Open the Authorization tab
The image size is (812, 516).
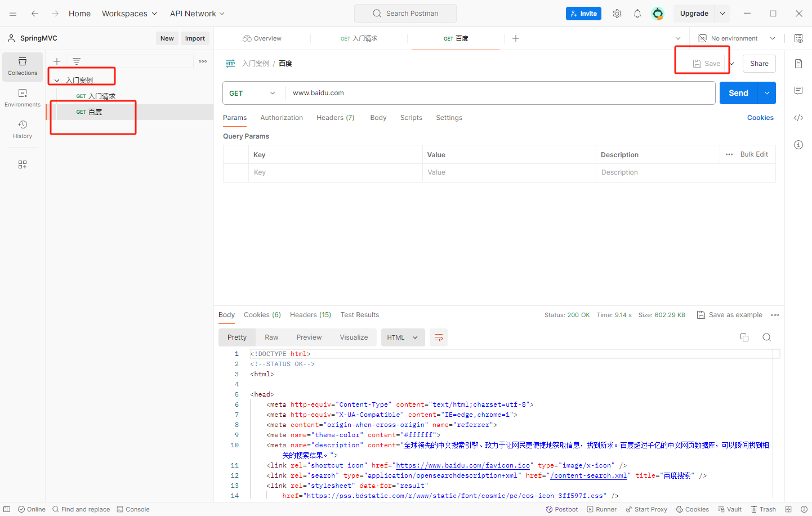click(x=282, y=118)
